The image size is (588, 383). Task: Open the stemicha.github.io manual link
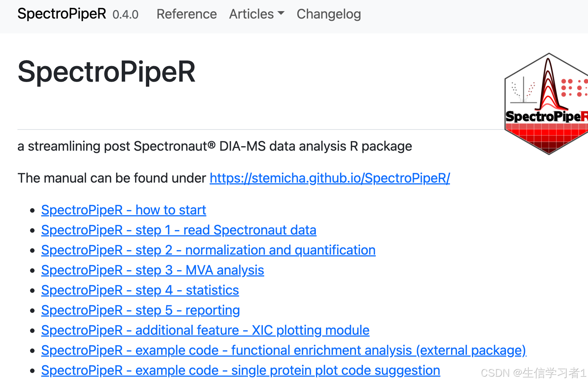330,178
